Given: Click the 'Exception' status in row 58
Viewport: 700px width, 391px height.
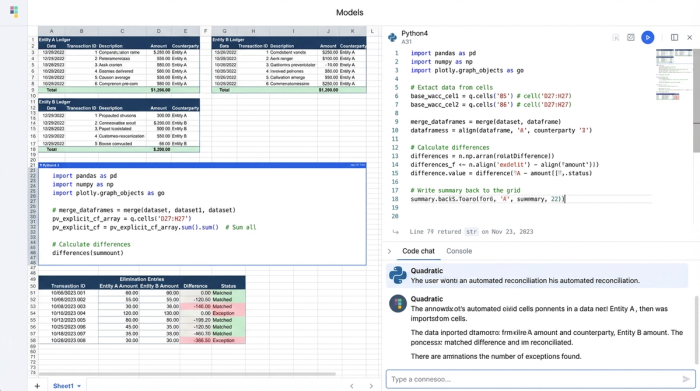Looking at the screenshot, I should [223, 340].
